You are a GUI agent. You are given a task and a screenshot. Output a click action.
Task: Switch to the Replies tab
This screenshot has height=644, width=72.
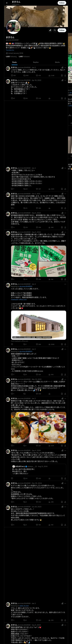[x=36, y=62]
